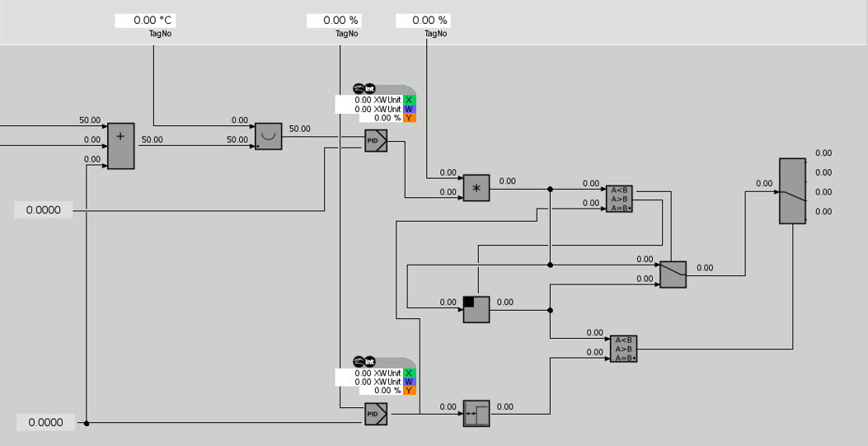Click the green X swatch on upper PID
The width and height of the screenshot is (868, 446).
[x=410, y=100]
